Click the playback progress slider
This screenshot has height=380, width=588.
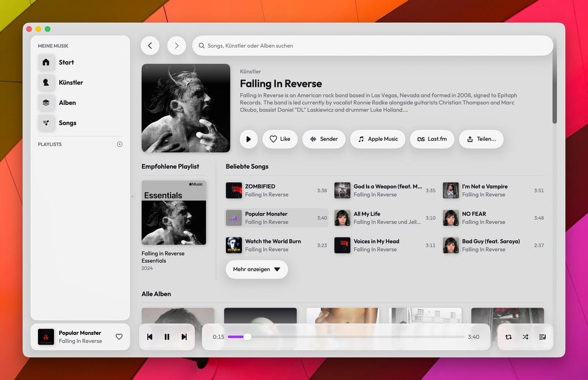pyautogui.click(x=345, y=337)
